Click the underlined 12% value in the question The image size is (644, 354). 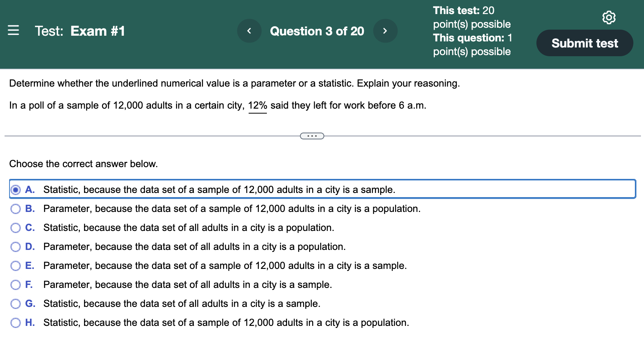click(x=258, y=105)
